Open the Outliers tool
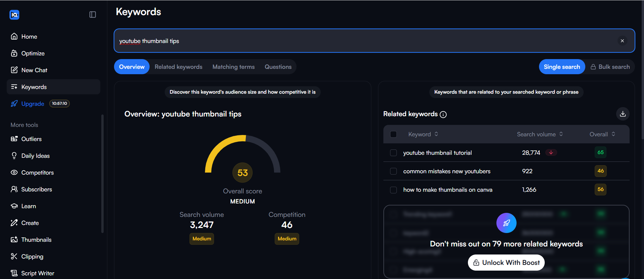The height and width of the screenshot is (279, 644). click(x=53, y=139)
